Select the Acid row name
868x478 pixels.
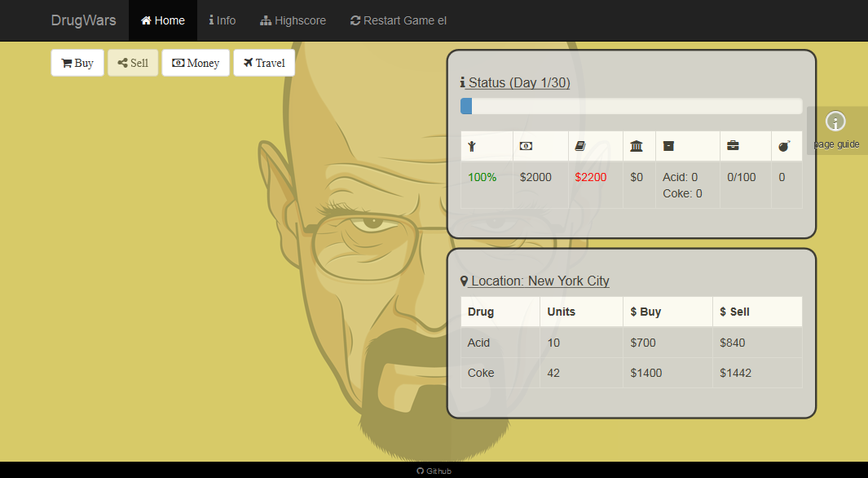478,343
